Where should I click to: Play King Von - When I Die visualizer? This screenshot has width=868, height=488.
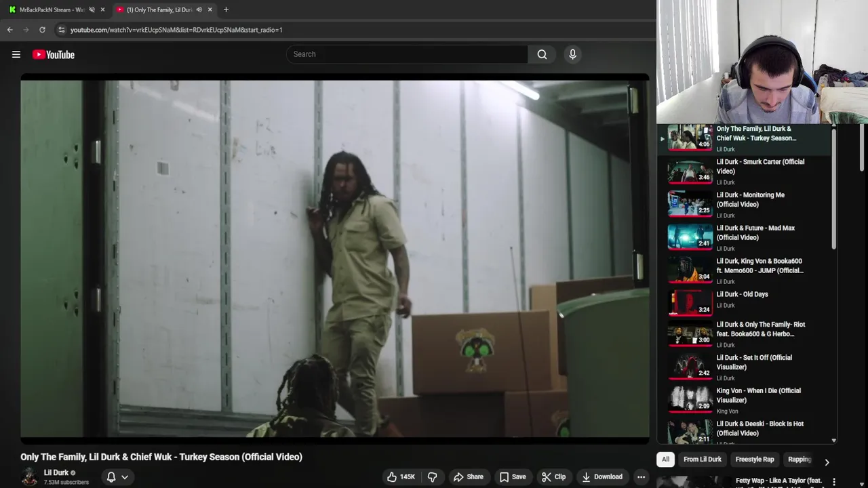click(x=743, y=401)
